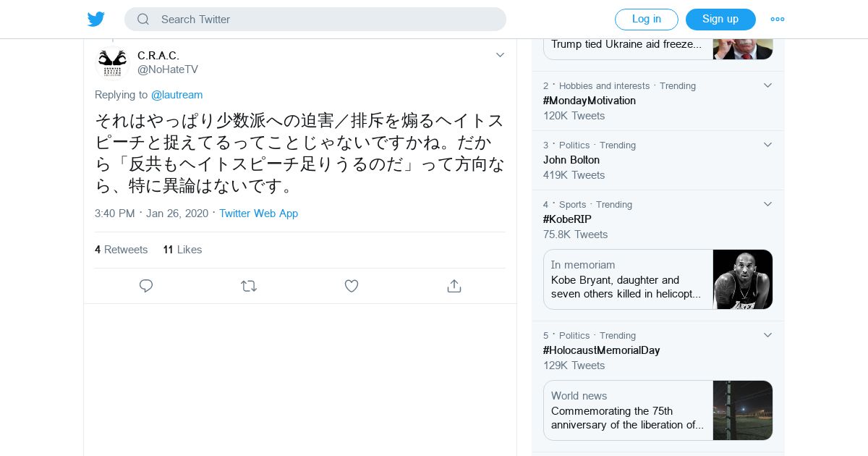Like the tweet with the heart icon

tap(352, 286)
